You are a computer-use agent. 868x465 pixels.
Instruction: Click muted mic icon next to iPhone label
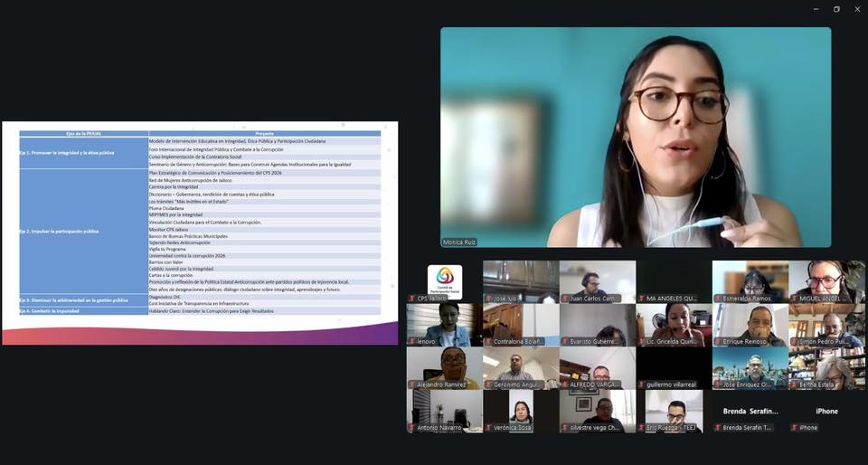(795, 428)
